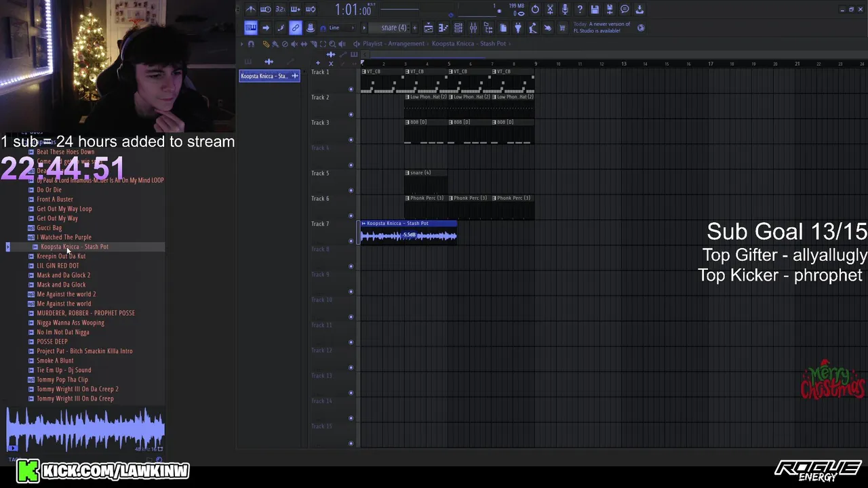Open the first Phonk Perc (3) clip menu
The height and width of the screenshot is (488, 868).
coord(408,198)
